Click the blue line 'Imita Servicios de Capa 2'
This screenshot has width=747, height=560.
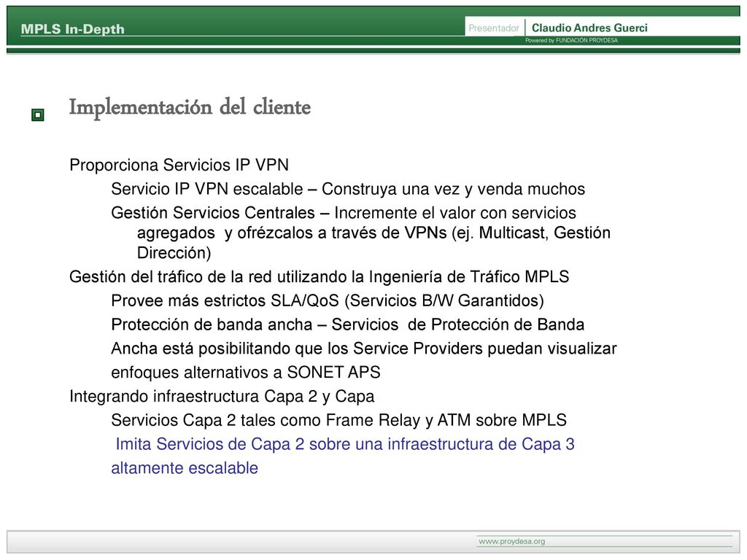tap(345, 444)
